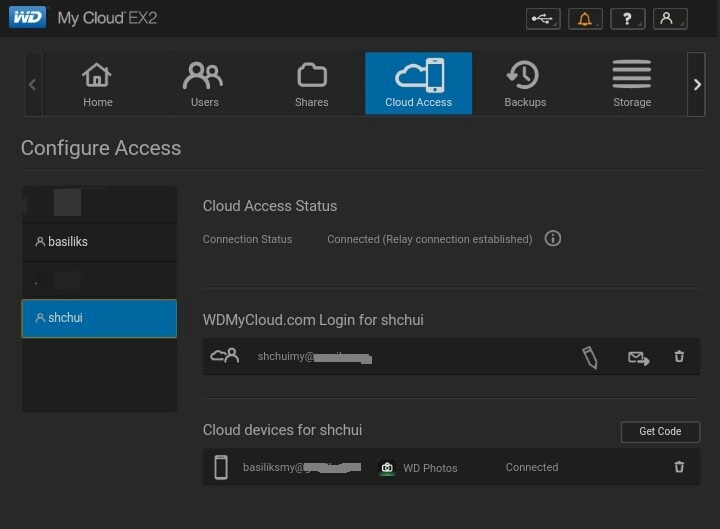Open the Storage tab

point(632,84)
